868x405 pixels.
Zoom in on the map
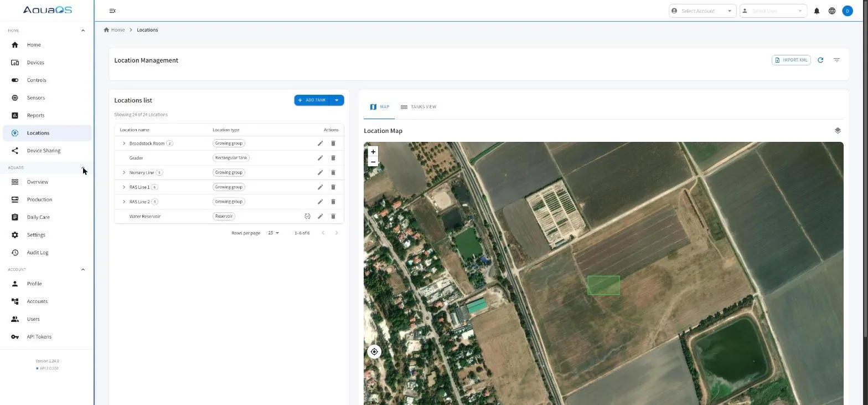(373, 152)
